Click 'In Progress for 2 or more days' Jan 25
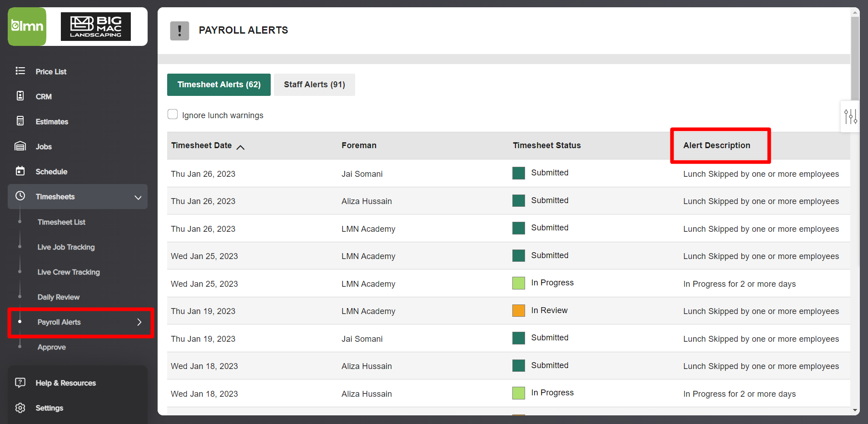 tap(739, 284)
